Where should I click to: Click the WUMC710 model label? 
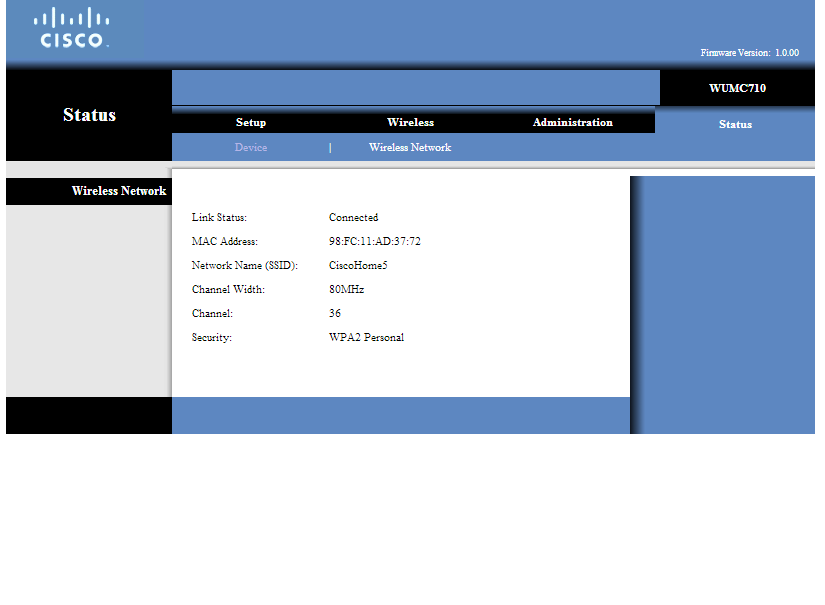pos(737,88)
